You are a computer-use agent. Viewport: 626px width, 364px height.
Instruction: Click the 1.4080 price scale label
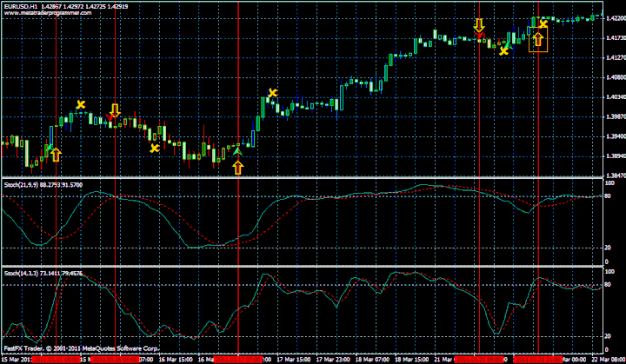pos(616,77)
